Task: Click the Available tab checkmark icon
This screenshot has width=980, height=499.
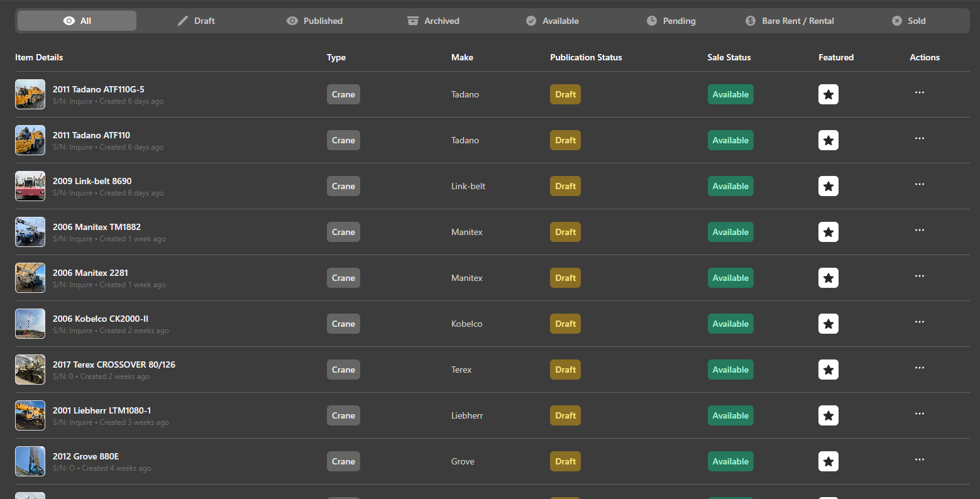Action: (531, 21)
